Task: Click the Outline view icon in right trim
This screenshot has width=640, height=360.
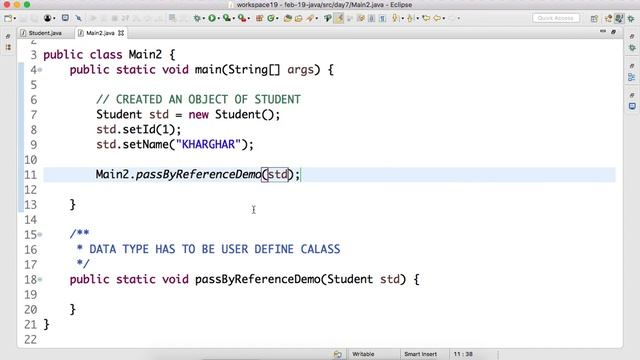Action: (632, 77)
